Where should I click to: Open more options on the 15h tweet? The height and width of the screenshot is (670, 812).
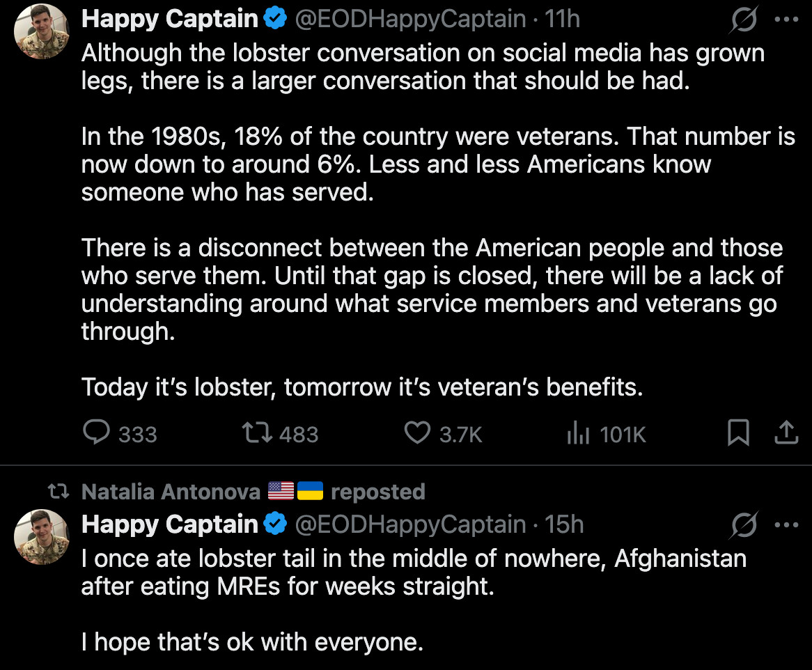(x=786, y=525)
